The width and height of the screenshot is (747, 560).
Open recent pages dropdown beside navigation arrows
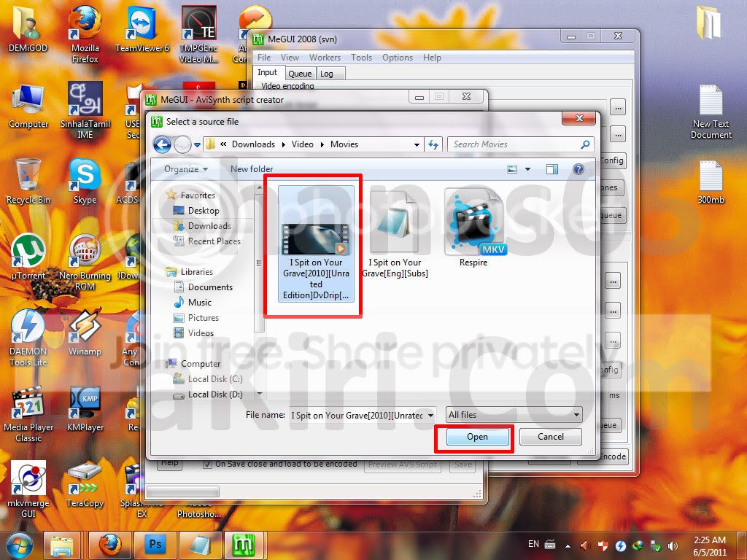tap(197, 145)
